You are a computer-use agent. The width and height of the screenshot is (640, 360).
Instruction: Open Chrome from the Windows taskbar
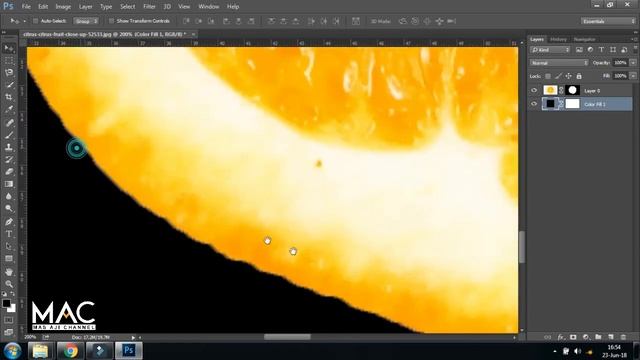pos(70,351)
